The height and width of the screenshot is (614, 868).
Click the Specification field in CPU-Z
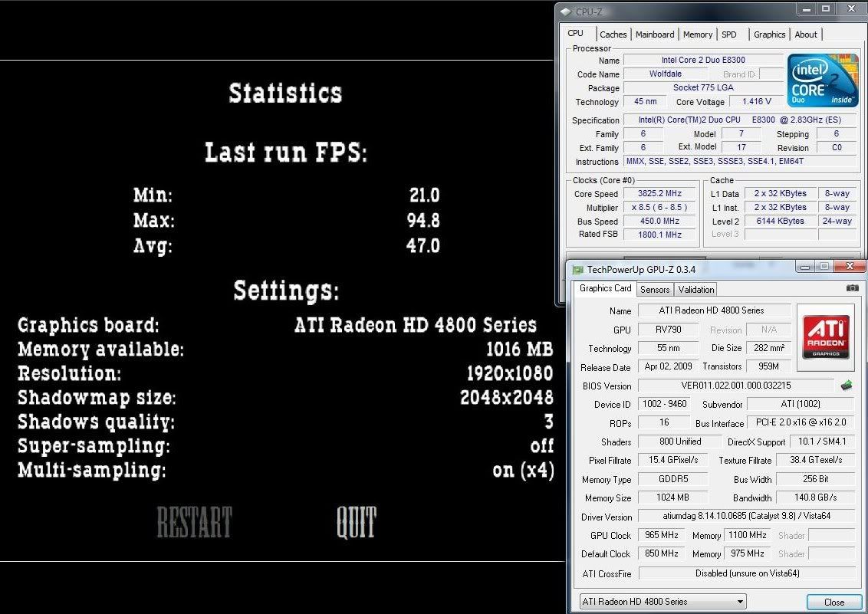coord(740,120)
